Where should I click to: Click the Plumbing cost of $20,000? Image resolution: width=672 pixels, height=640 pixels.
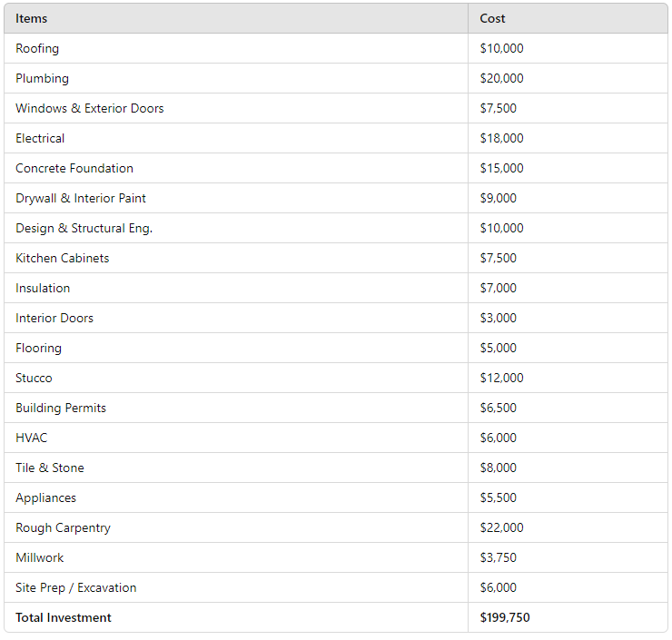[501, 78]
